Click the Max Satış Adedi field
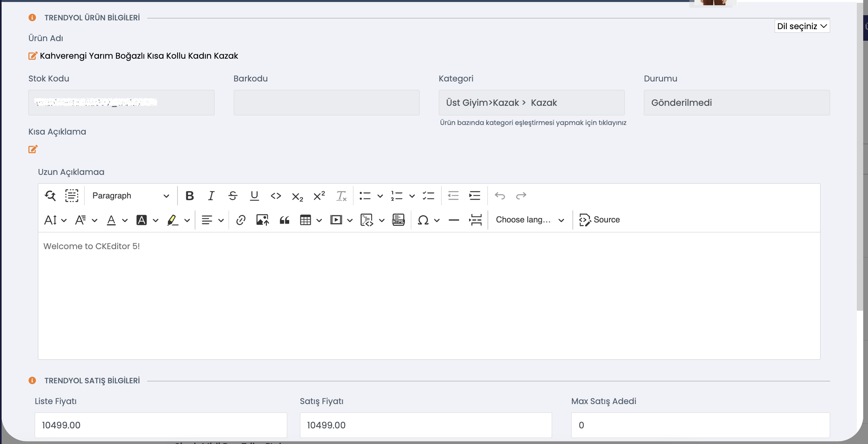 click(x=700, y=425)
